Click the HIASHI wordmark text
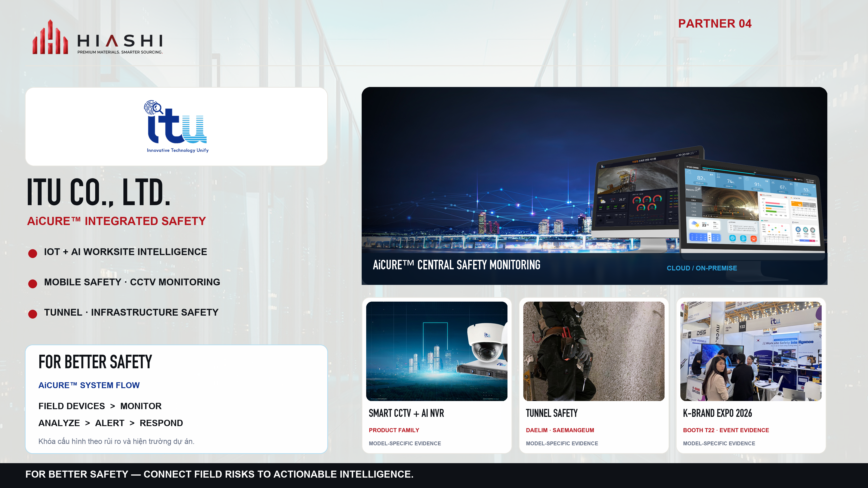 (120, 41)
